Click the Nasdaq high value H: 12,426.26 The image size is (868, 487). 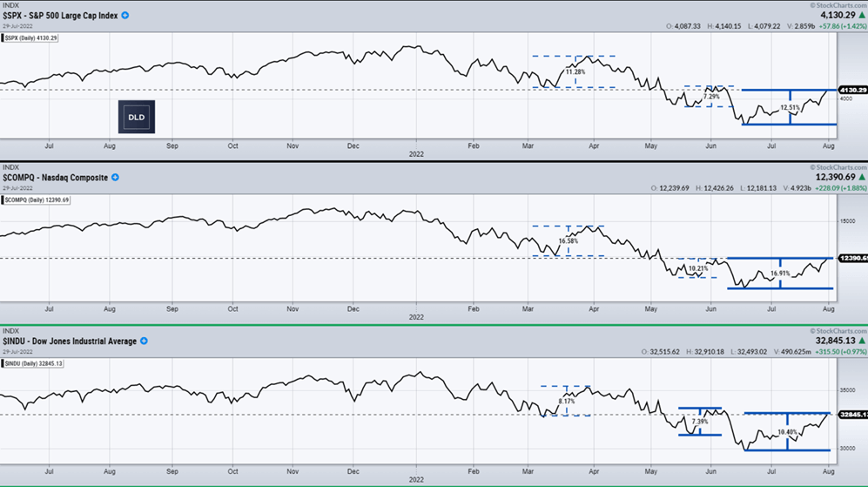coord(715,188)
